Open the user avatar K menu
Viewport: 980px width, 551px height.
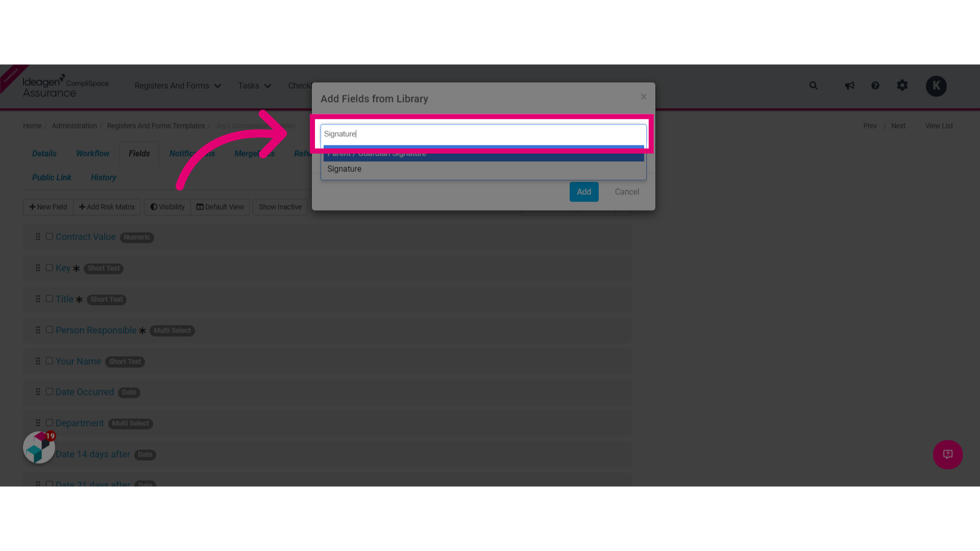click(x=936, y=86)
